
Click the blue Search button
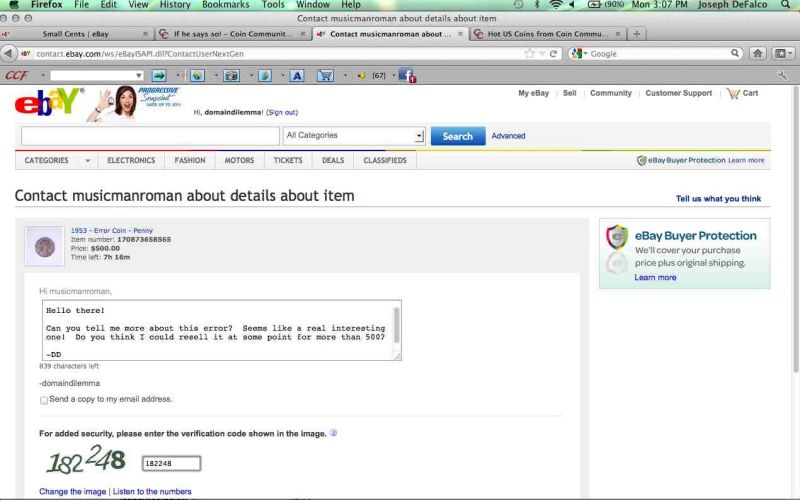pos(458,136)
